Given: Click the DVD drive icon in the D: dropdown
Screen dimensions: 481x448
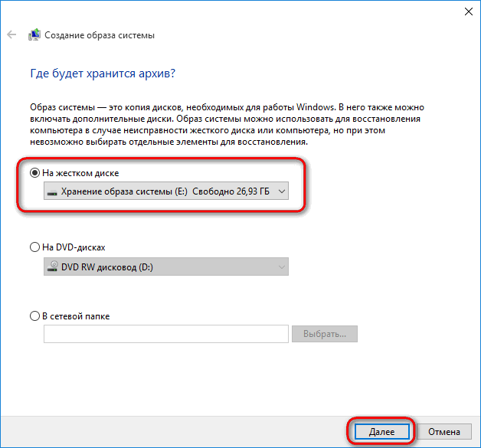Looking at the screenshot, I should pyautogui.click(x=52, y=267).
